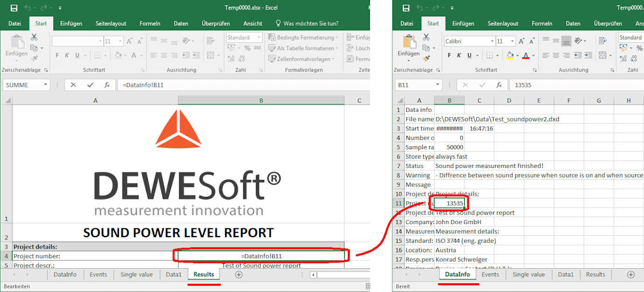Apply red font color in the right window
The height and width of the screenshot is (292, 644).
(526, 55)
